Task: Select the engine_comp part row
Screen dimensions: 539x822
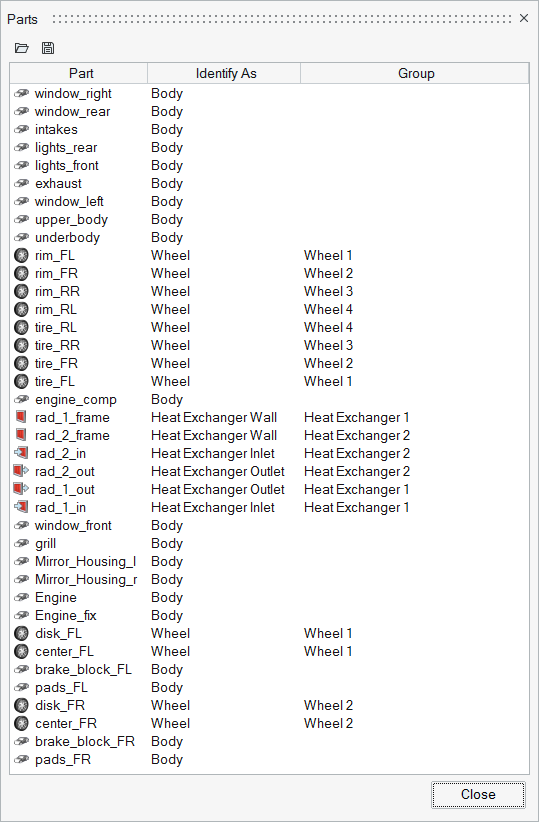Action: point(270,400)
